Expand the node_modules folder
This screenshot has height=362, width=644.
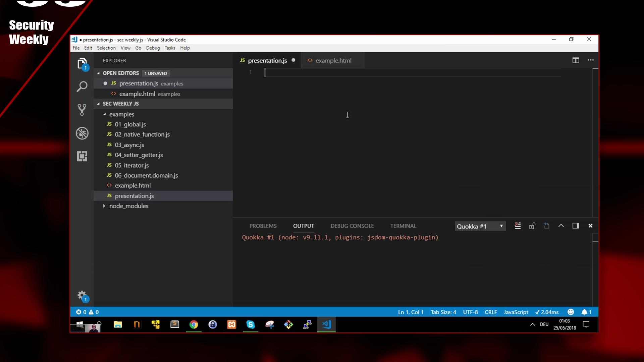104,206
